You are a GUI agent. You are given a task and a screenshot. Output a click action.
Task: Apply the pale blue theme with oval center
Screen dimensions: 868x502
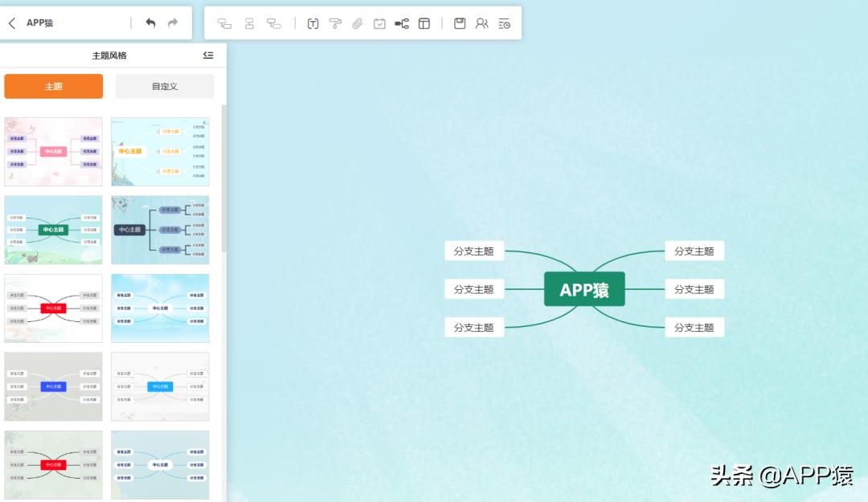pos(160,465)
